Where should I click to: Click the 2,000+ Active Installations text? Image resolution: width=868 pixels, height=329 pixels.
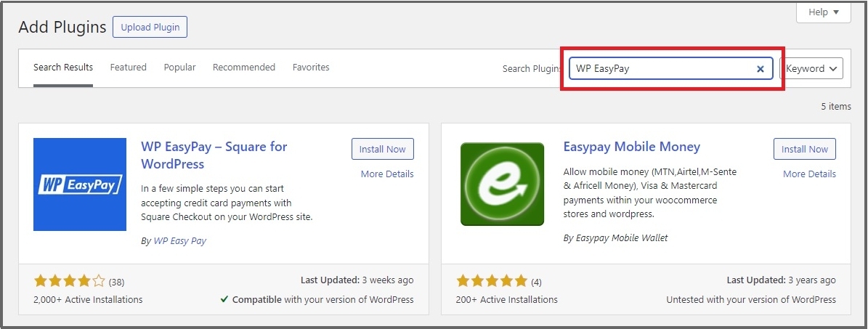click(88, 300)
